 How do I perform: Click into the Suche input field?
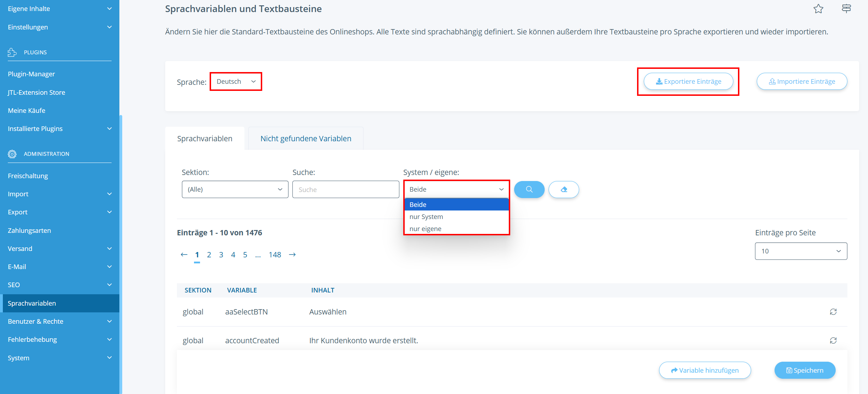coord(345,190)
